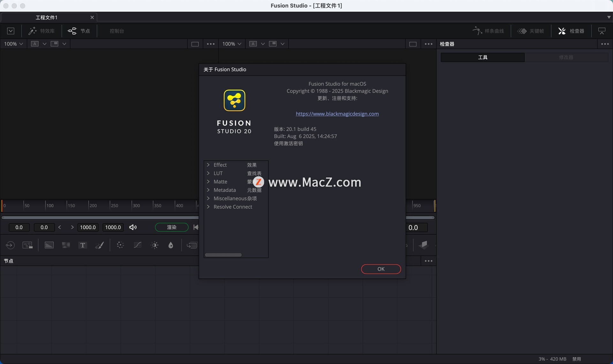
Task: Click OK to close About dialog
Action: tap(381, 269)
